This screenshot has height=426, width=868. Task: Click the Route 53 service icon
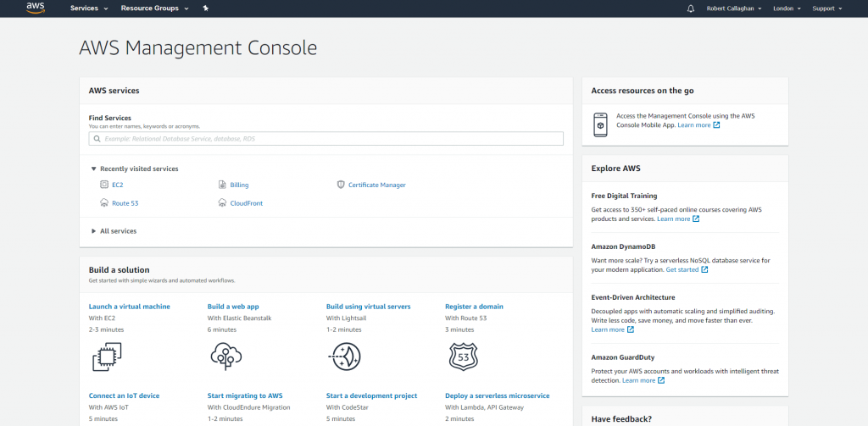(104, 203)
